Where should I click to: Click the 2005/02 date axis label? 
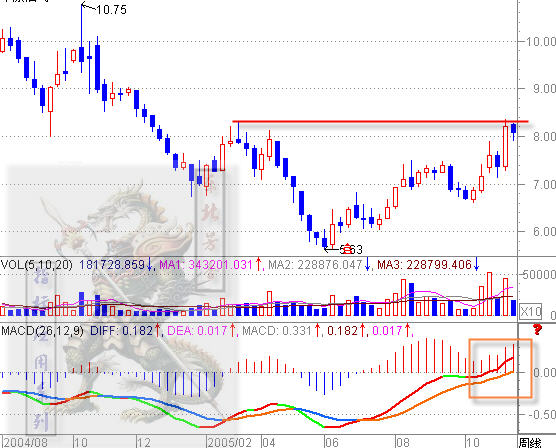pos(230,443)
